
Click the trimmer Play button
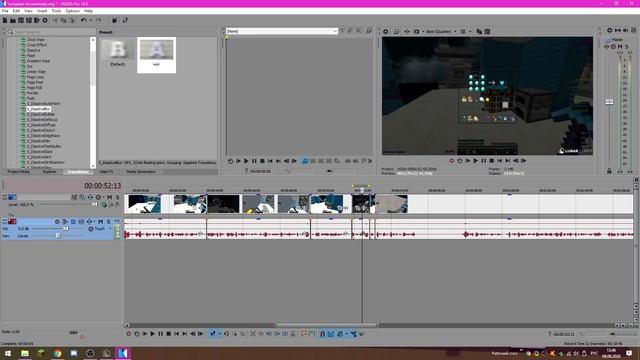pyautogui.click(x=246, y=161)
